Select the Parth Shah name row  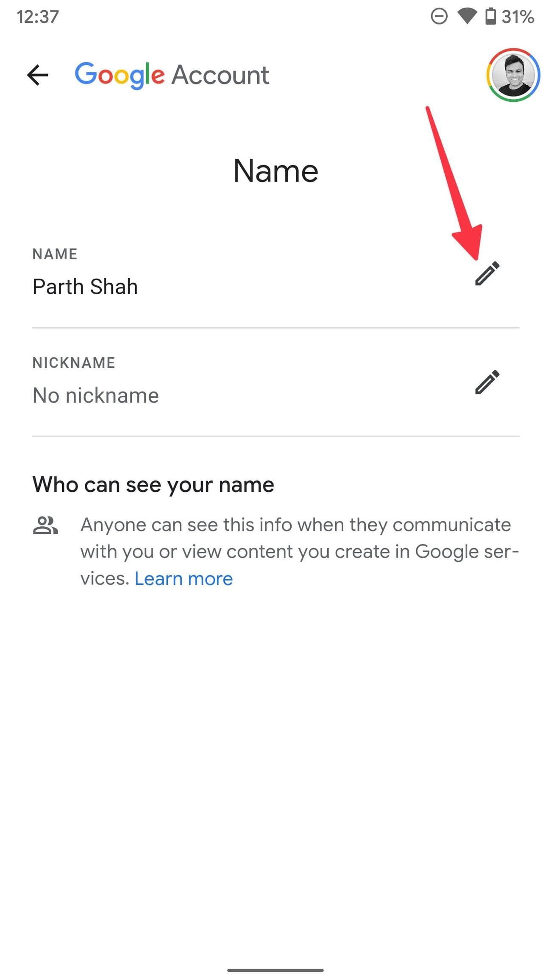point(276,273)
